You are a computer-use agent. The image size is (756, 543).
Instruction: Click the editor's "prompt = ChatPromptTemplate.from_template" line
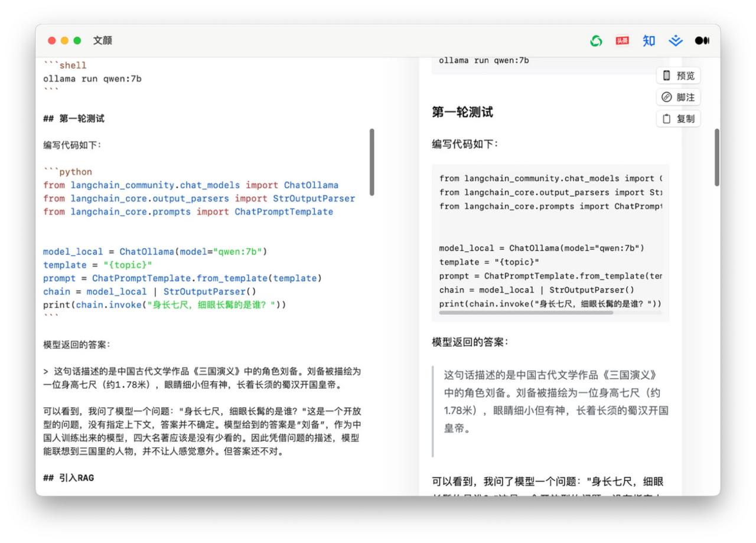(x=183, y=278)
